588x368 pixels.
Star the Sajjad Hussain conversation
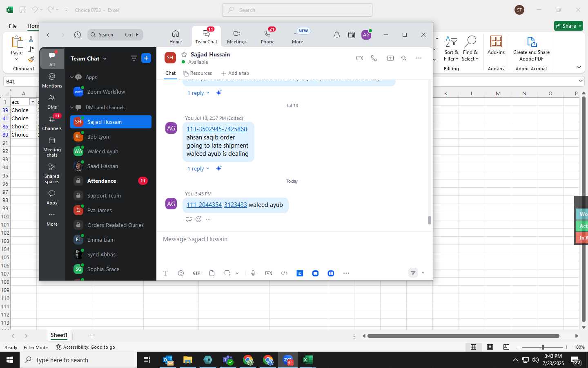[x=184, y=54]
